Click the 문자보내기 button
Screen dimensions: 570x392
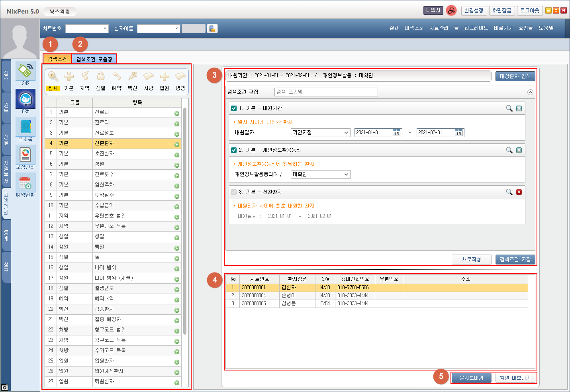tap(471, 378)
